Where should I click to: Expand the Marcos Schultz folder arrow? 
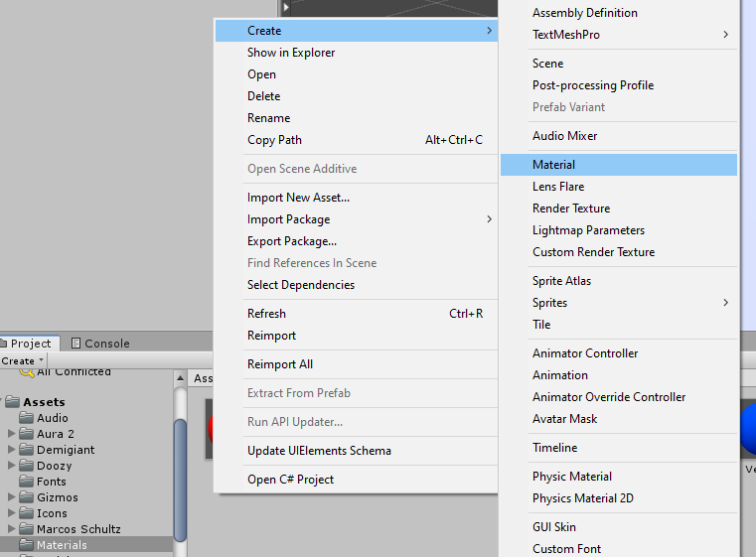tap(12, 529)
